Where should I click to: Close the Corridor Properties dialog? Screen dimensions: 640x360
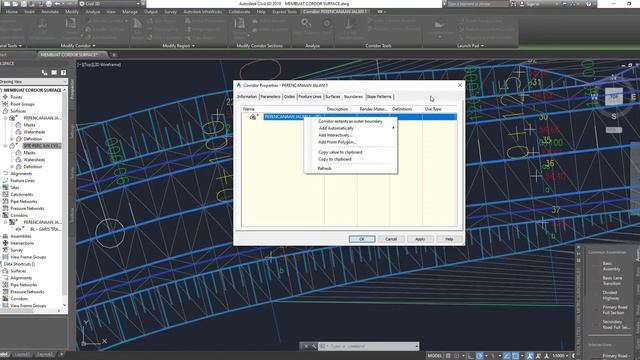[460, 85]
